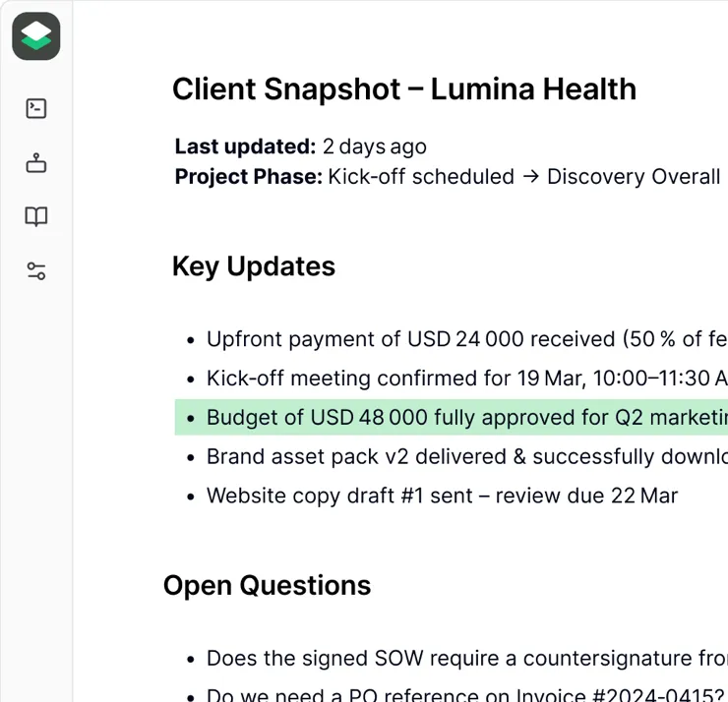The height and width of the screenshot is (702, 728).
Task: Click the PO reference on Invoice question
Action: pyautogui.click(x=455, y=694)
